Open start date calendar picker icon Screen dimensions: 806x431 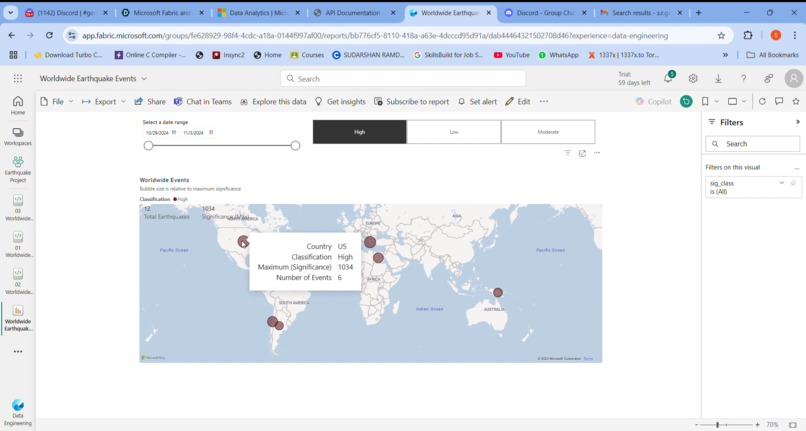(174, 132)
